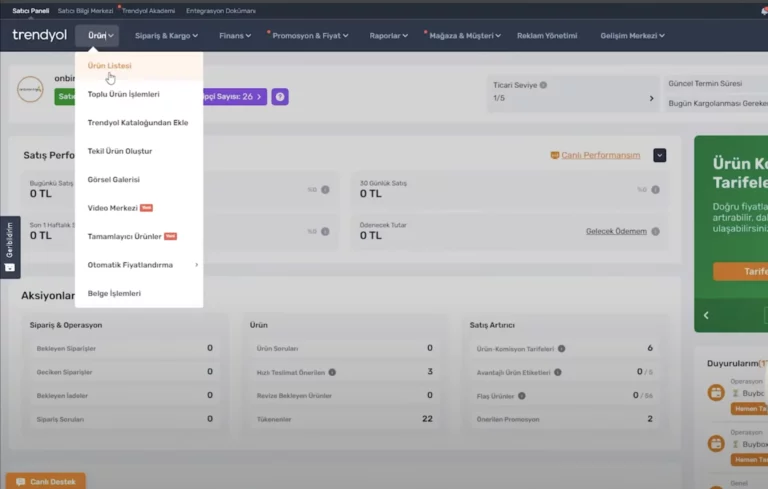This screenshot has width=768, height=489.
Task: Go to previous slide in green banner
Action: click(706, 315)
